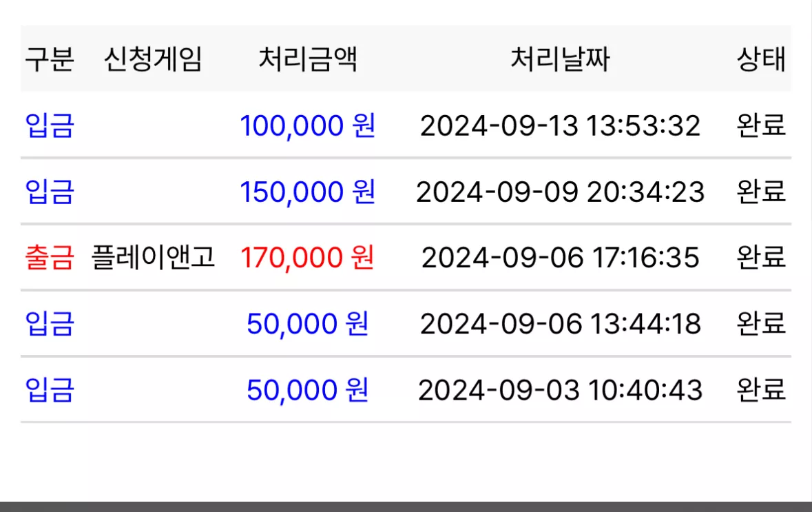Click the 처리날짜 column header
812x512 pixels.
click(561, 59)
